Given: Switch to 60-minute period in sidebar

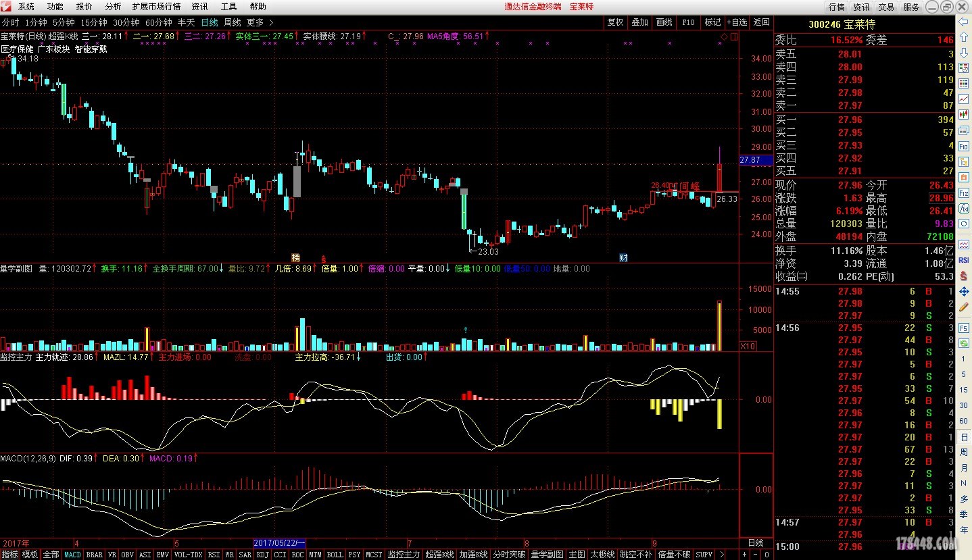Looking at the screenshot, I should [x=964, y=420].
